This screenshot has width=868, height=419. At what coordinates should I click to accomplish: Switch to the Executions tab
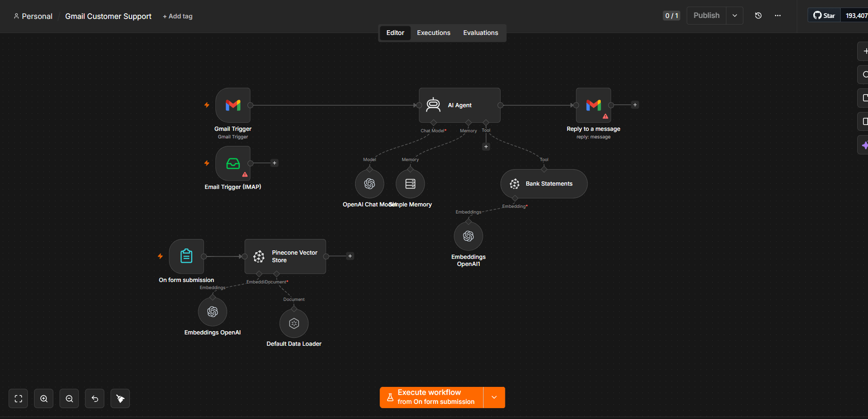(x=434, y=33)
